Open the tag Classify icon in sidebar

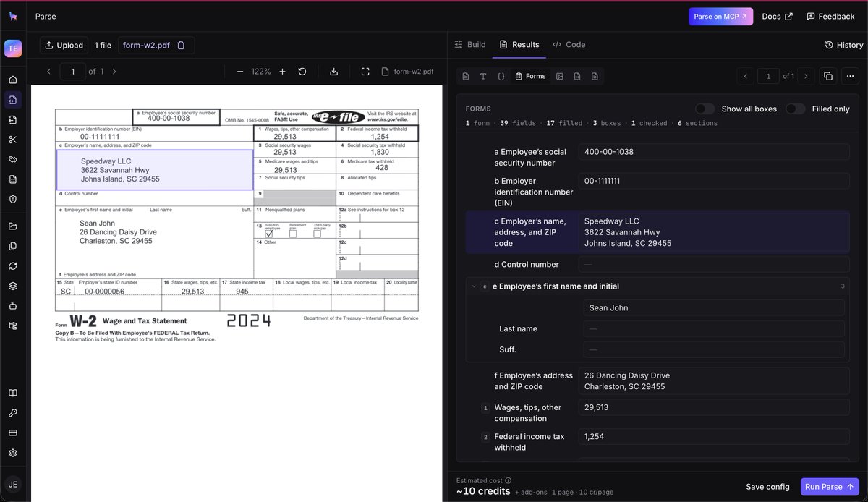coord(13,159)
